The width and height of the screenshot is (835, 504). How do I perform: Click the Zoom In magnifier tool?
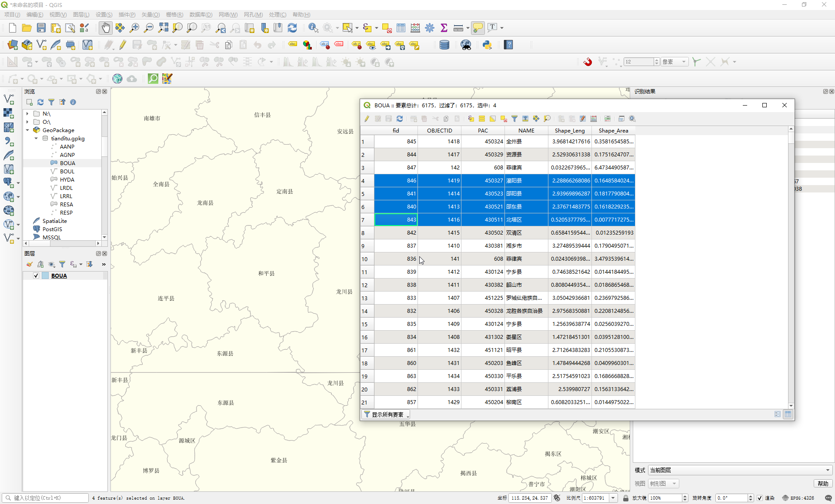134,28
